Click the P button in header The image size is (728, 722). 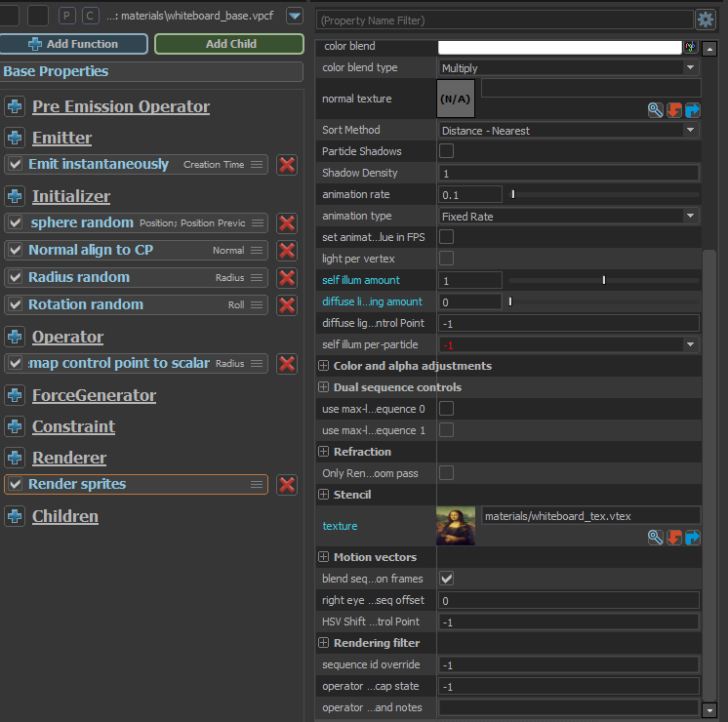67,16
